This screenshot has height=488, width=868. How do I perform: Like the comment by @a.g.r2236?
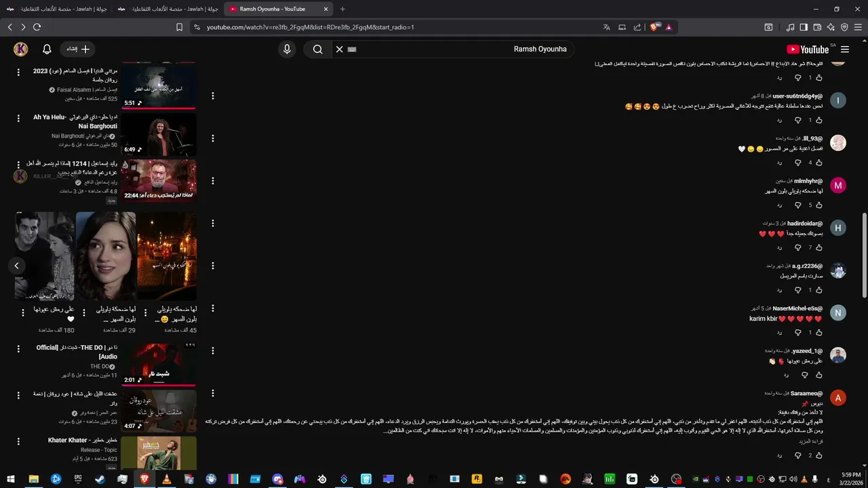[x=819, y=290]
